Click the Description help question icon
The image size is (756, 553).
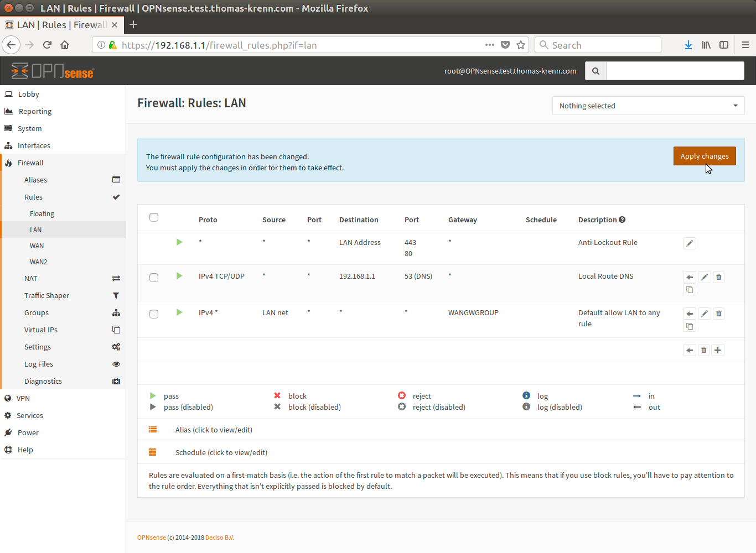point(622,220)
